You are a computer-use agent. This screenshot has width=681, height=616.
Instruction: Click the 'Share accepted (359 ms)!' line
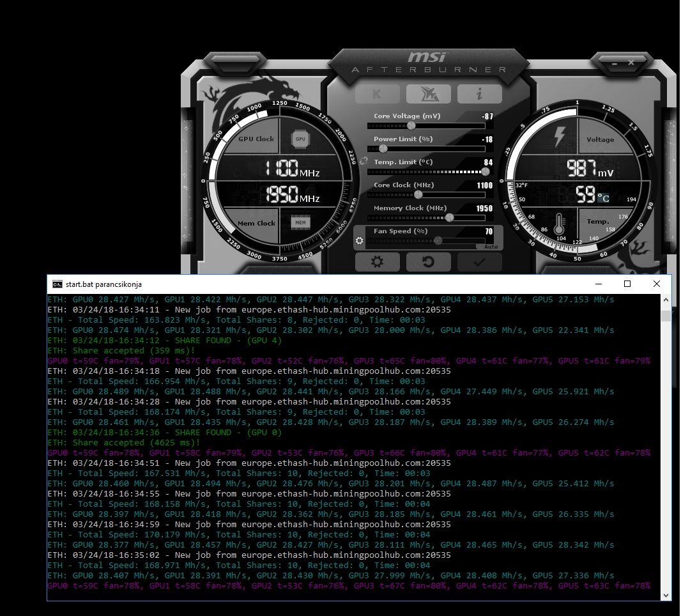click(121, 351)
